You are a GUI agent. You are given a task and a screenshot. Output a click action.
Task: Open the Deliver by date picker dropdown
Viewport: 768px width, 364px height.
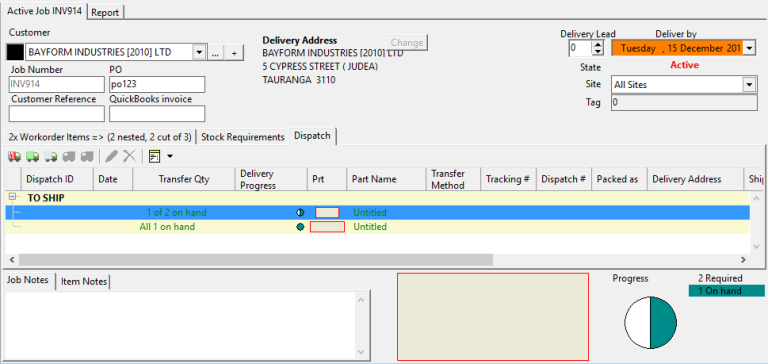(749, 49)
